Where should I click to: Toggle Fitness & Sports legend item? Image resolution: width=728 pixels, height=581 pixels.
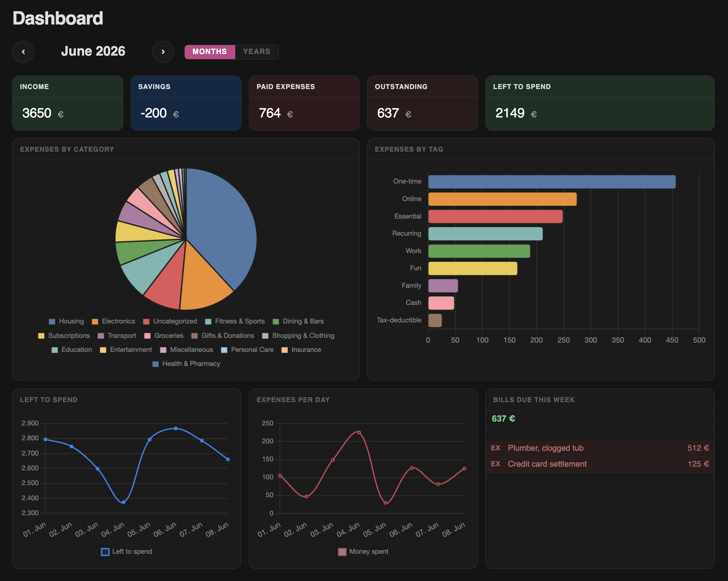coord(235,321)
